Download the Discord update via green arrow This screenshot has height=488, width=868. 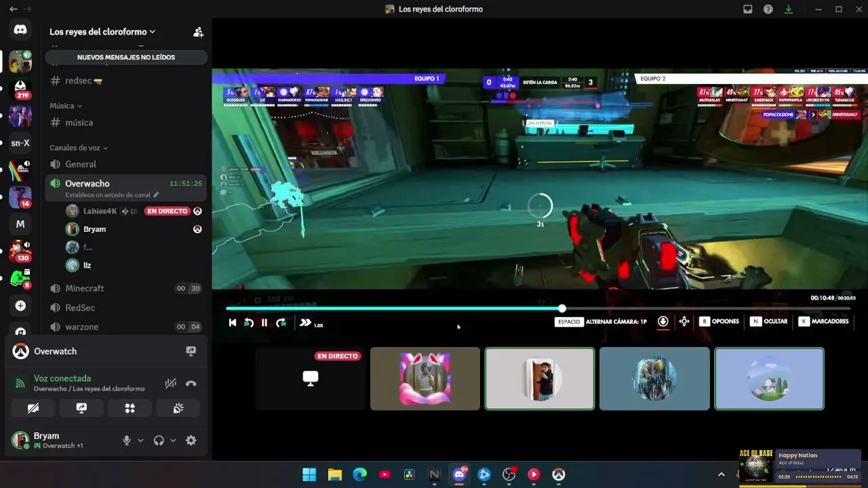(789, 9)
